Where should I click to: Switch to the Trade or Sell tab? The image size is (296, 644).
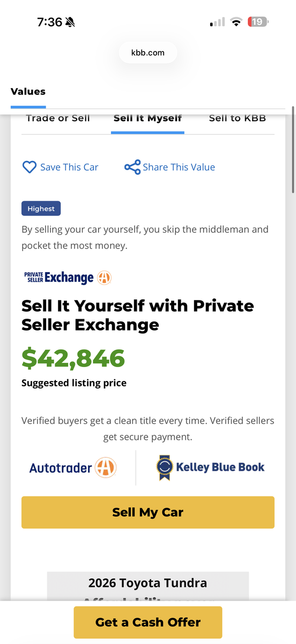click(58, 118)
